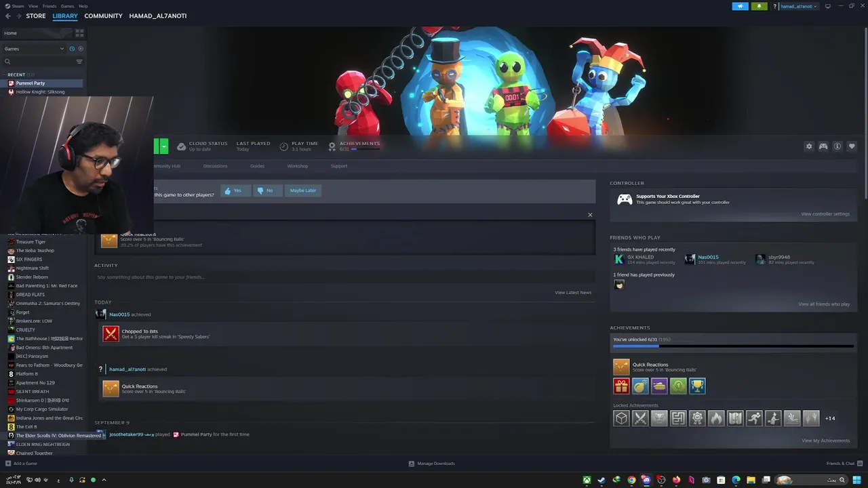Screen dimensions: 868x488
Task: Open the View menu
Action: click(33, 6)
